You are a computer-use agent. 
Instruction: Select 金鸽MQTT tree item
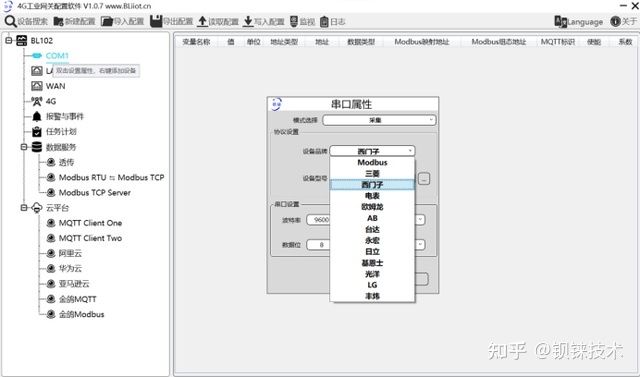[78, 299]
